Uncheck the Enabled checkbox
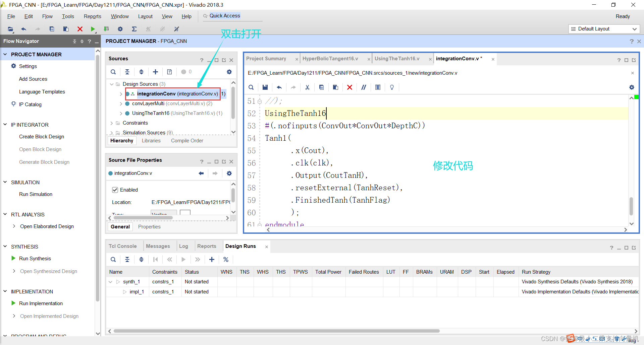The width and height of the screenshot is (644, 345). coord(115,190)
